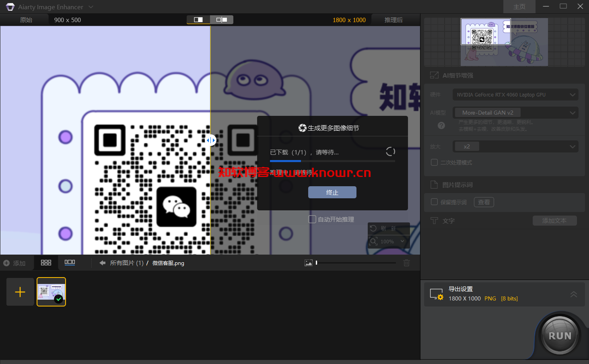Click the output size 1800 x 1000 label

[349, 20]
